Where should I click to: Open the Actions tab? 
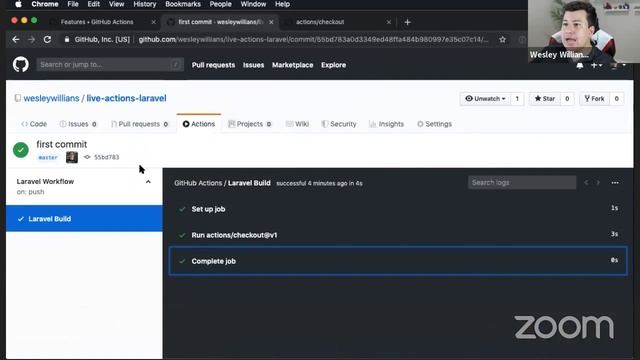click(199, 124)
